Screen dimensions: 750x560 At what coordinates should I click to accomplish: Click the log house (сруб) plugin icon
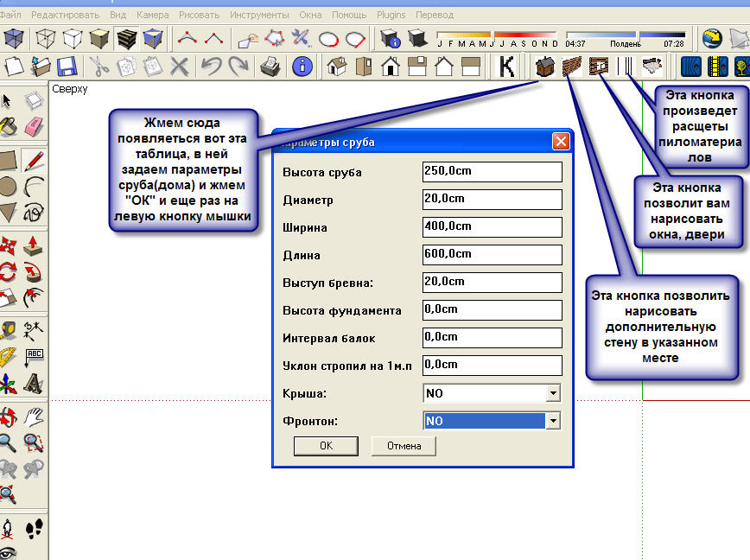[545, 66]
